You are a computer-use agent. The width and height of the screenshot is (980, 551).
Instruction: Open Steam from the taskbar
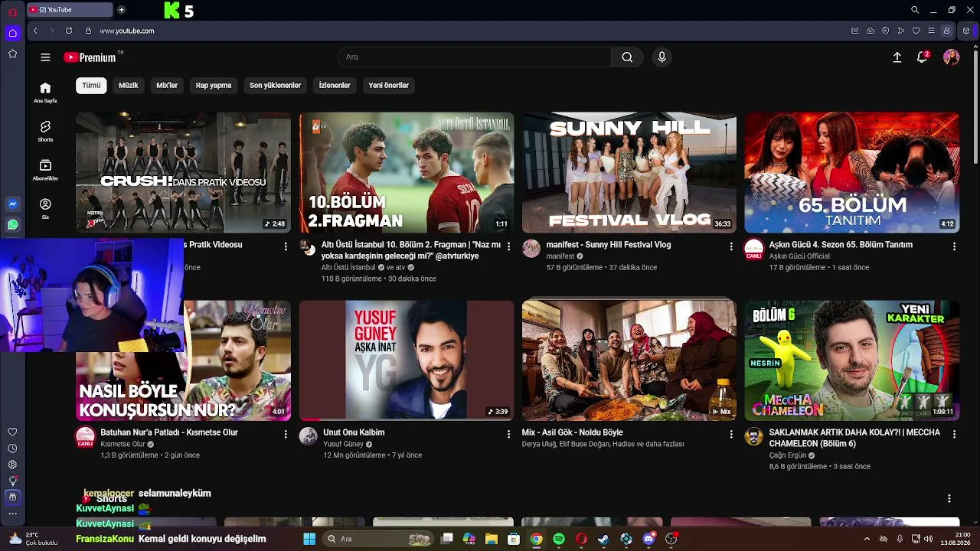[x=604, y=540]
